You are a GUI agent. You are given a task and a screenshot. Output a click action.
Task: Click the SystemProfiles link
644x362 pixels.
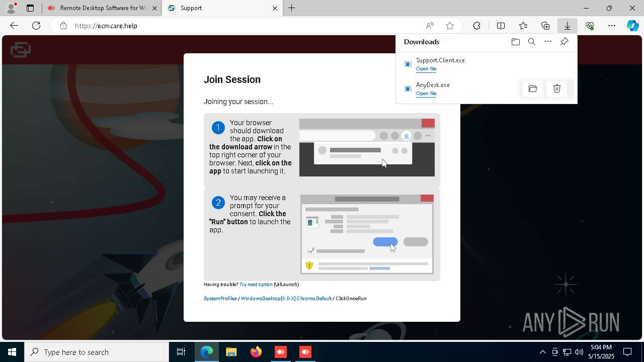click(x=220, y=299)
